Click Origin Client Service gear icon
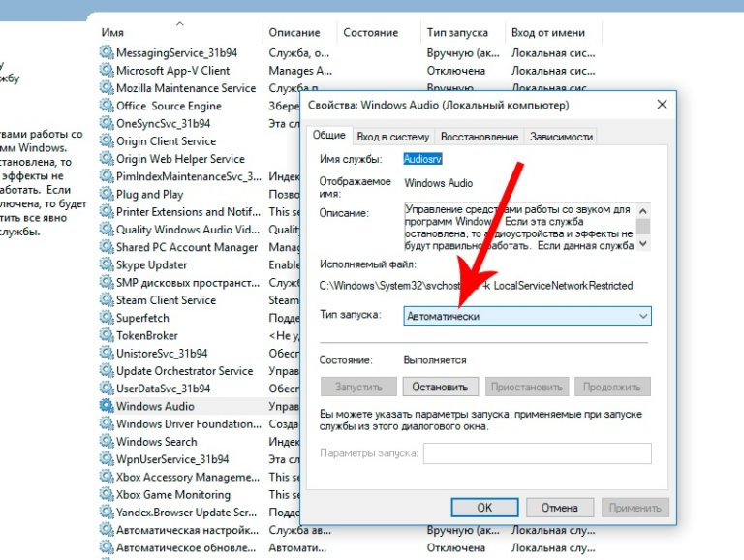Viewport: 744px width, 560px height. [106, 141]
